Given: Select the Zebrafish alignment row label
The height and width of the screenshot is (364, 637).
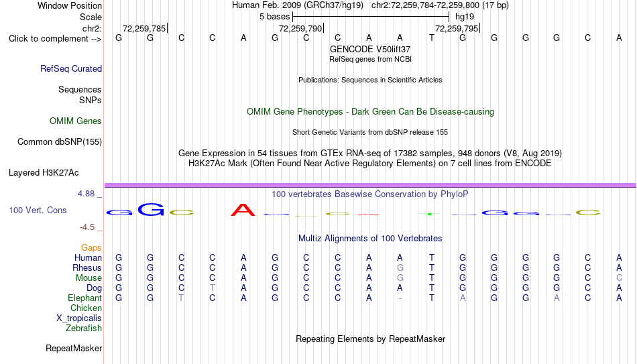Looking at the screenshot, I should 84,328.
